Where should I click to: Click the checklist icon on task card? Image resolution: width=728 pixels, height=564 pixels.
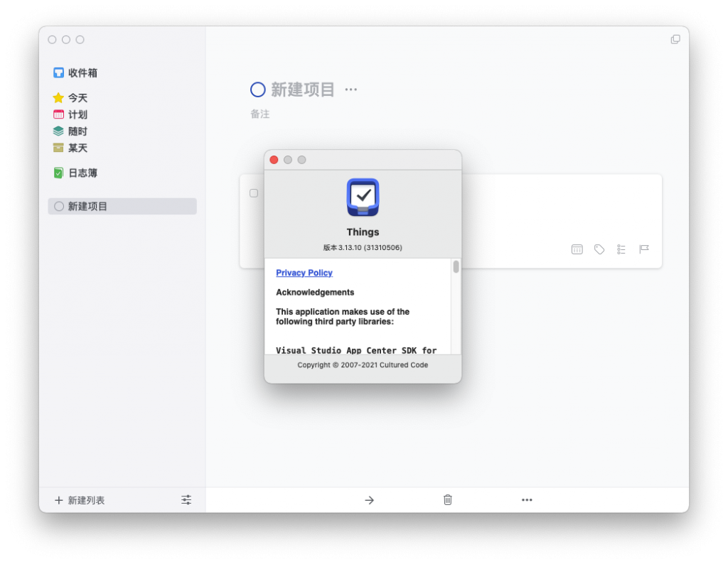pyautogui.click(x=621, y=249)
